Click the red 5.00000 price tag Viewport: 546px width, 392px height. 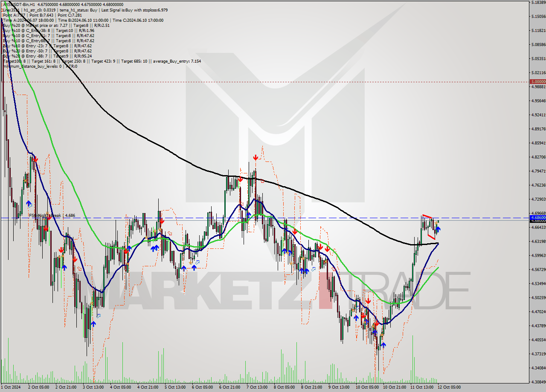(x=537, y=81)
